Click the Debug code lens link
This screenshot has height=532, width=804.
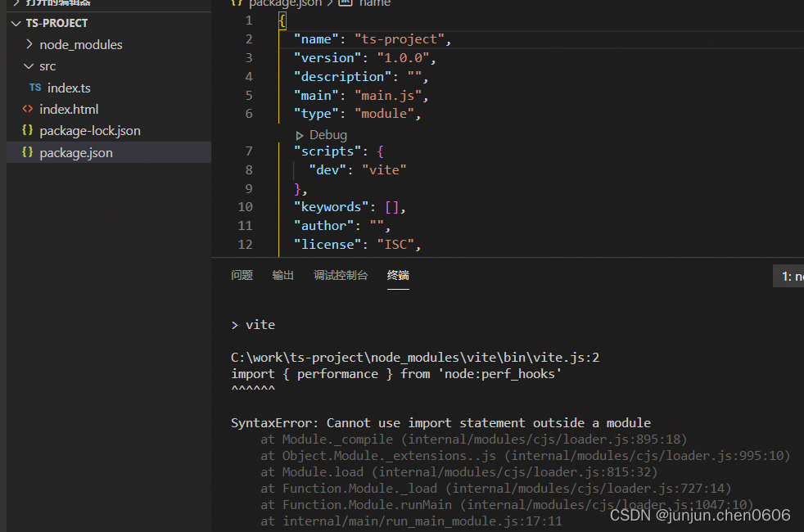click(x=328, y=135)
